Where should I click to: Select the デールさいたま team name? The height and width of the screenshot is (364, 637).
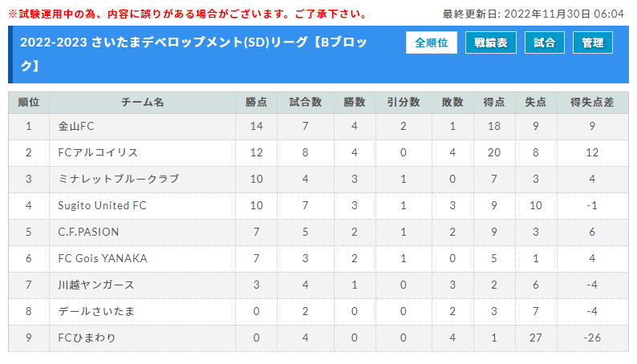pos(96,311)
